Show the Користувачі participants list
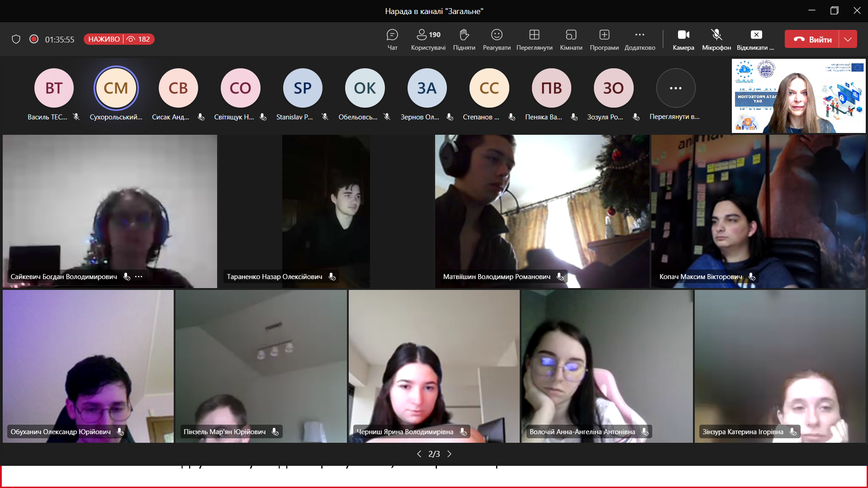 (x=428, y=39)
